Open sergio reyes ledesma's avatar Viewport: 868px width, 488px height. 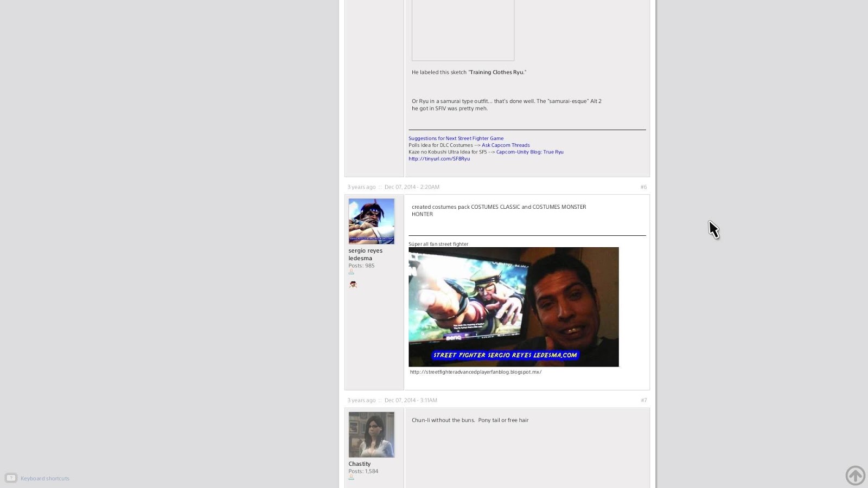click(x=372, y=221)
